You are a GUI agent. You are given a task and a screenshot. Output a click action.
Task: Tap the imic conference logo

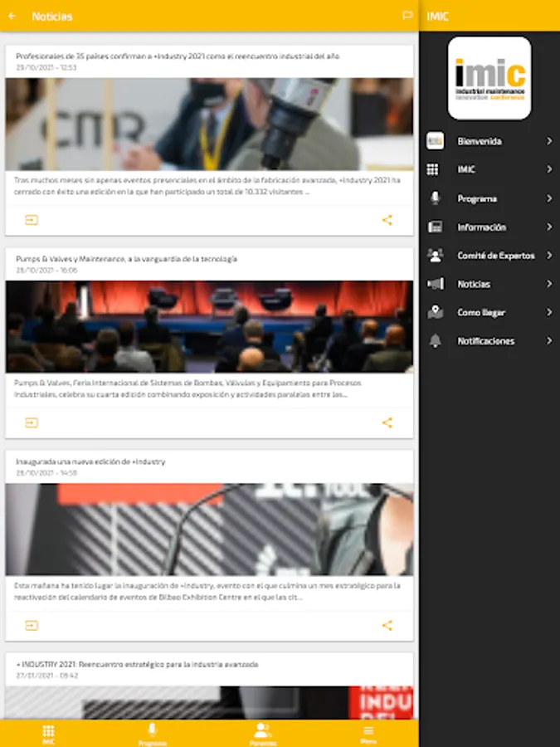tap(489, 78)
